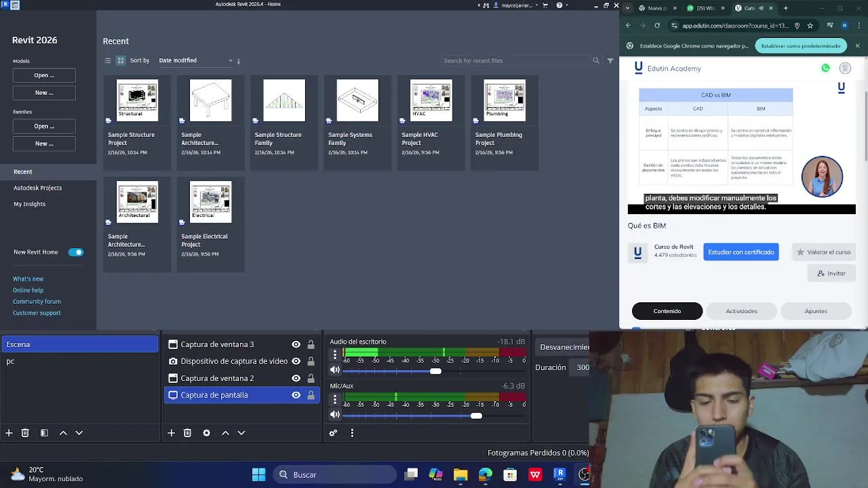Click Establecer como predeterminado button
The image size is (868, 488).
tap(801, 46)
